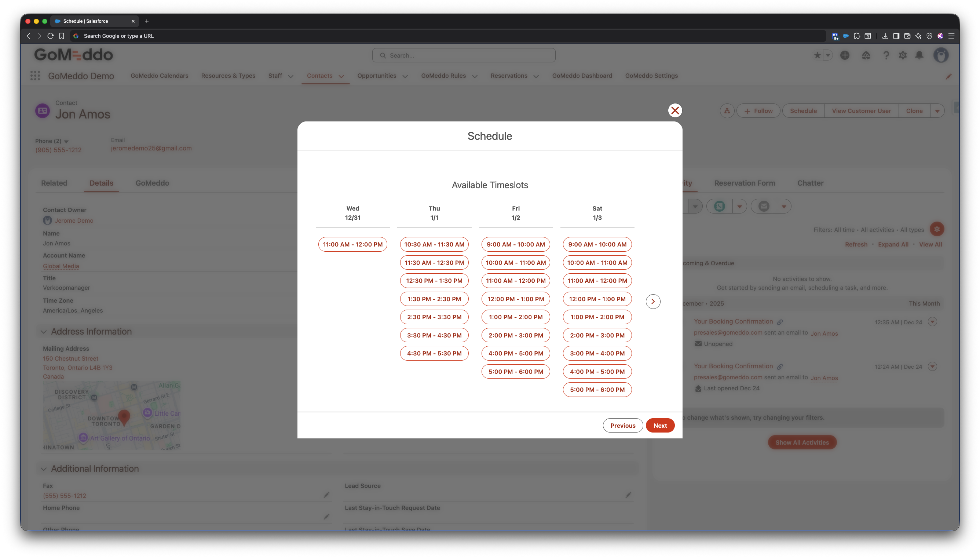980x558 pixels.
Task: Click the Next button
Action: (660, 426)
